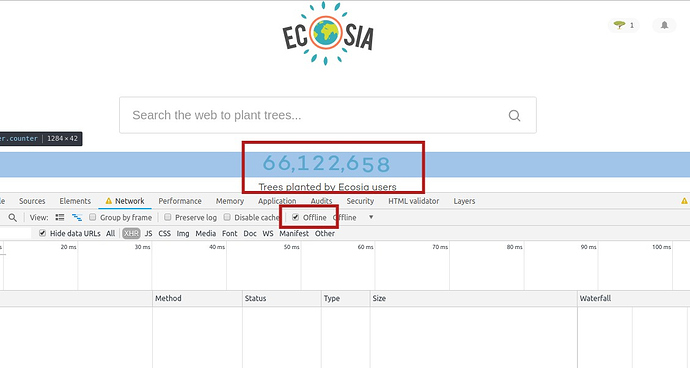Screen dimensions: 690x368
Task: Open the notifications bell
Action: [664, 25]
